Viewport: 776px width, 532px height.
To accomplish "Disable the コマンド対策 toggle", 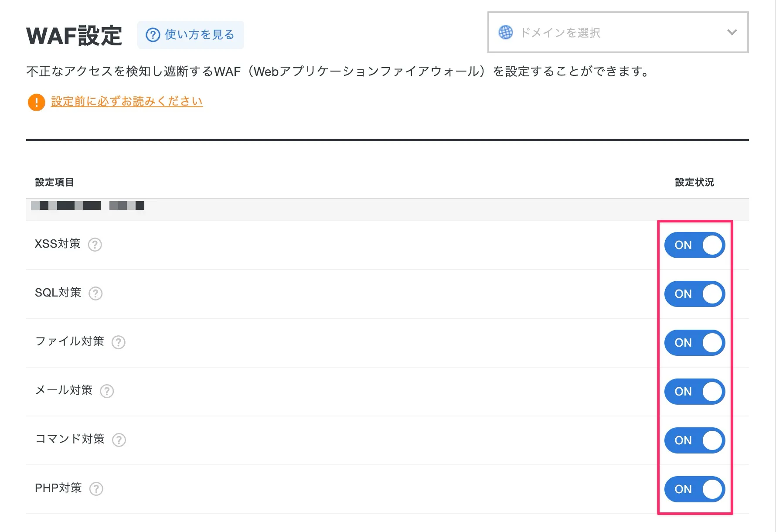I will pos(694,440).
